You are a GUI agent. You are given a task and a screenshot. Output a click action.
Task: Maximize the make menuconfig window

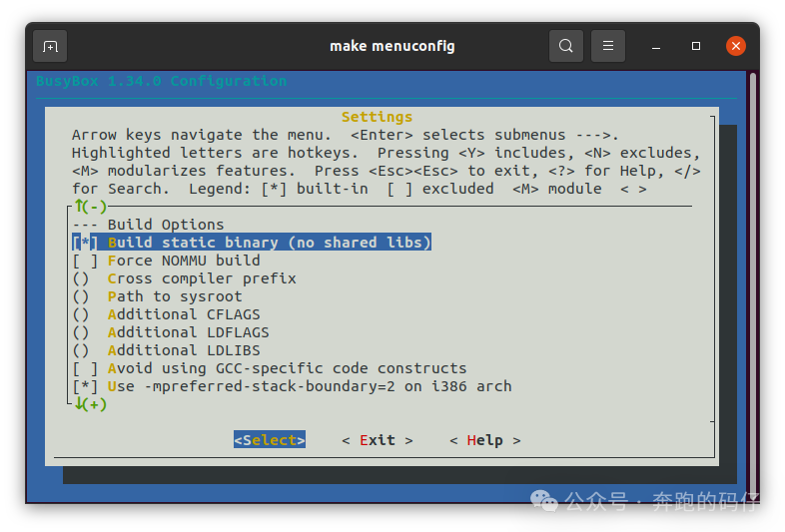696,46
